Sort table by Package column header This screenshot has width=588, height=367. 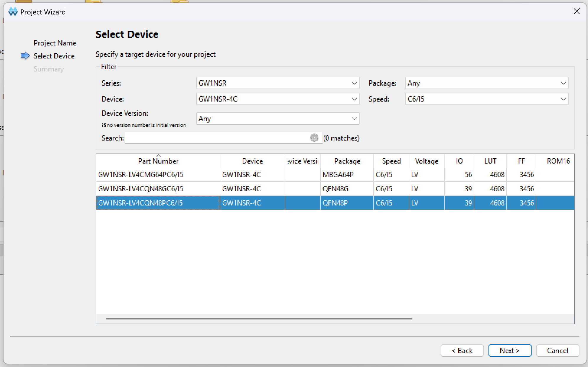(x=347, y=161)
